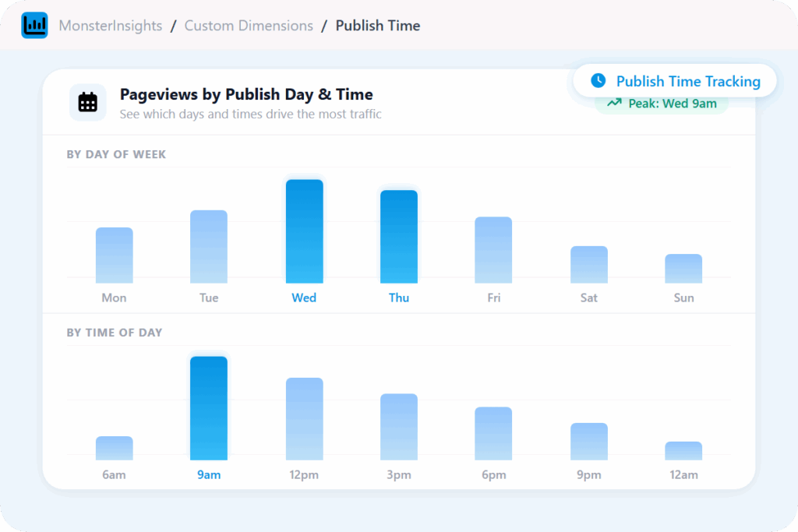Click the Publish Time Tracking button
Viewport: 798px width, 532px height.
coord(675,81)
